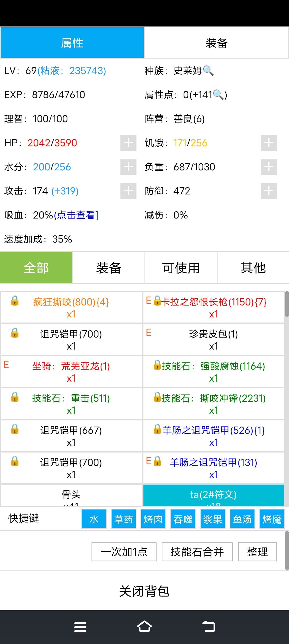Tap the Android home navigation icon
This screenshot has height=644, width=289.
(x=144, y=627)
